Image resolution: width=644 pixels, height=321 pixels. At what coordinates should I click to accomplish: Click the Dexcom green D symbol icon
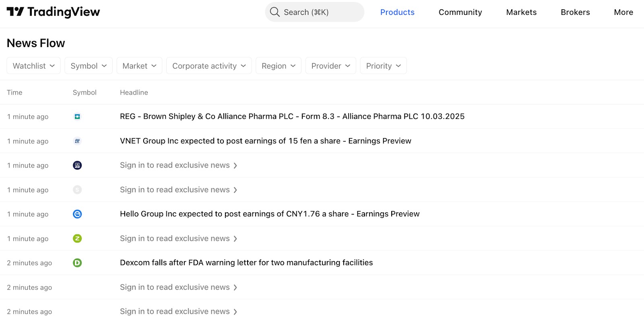77,263
